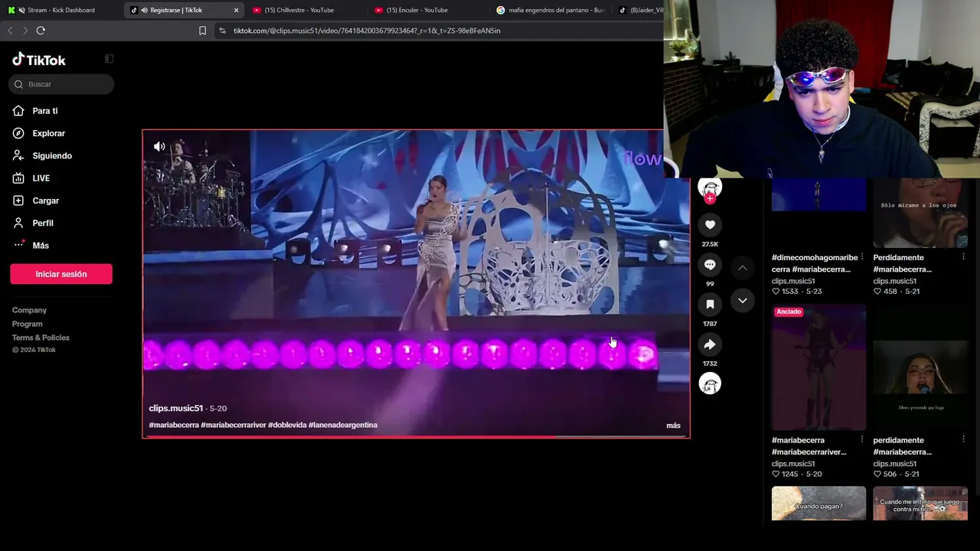The image size is (980, 551).
Task: Click the TikTok logo in the sidebar
Action: (x=39, y=60)
